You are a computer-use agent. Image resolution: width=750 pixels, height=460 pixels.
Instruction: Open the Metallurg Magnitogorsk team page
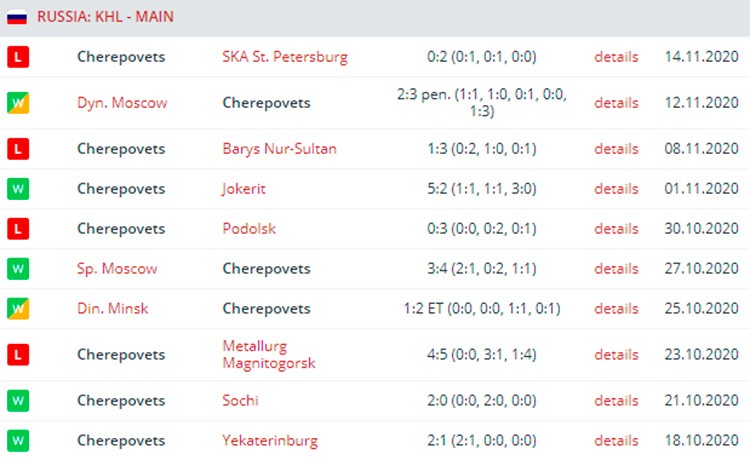[269, 354]
